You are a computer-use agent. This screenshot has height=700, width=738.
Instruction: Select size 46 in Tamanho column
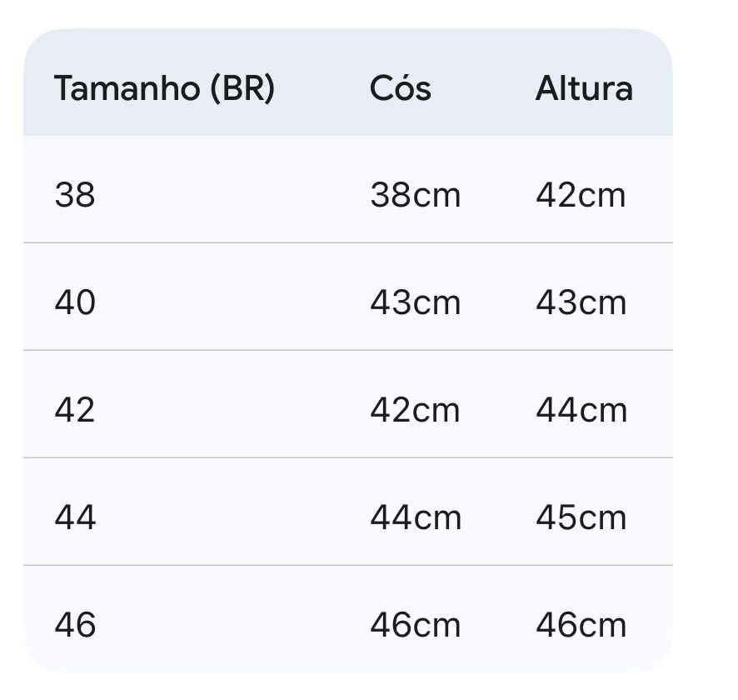point(75,625)
